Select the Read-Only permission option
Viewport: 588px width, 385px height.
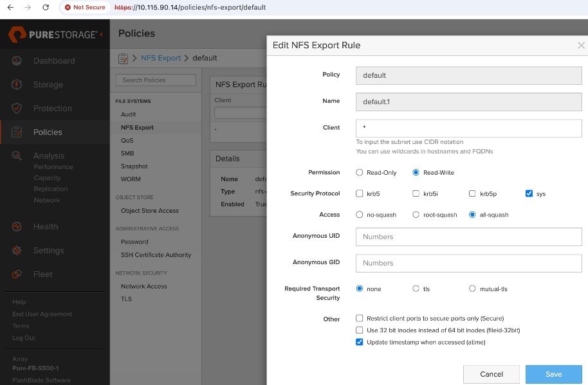point(360,172)
